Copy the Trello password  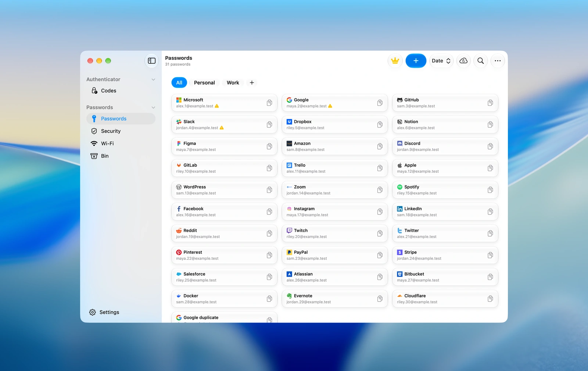[x=380, y=168]
